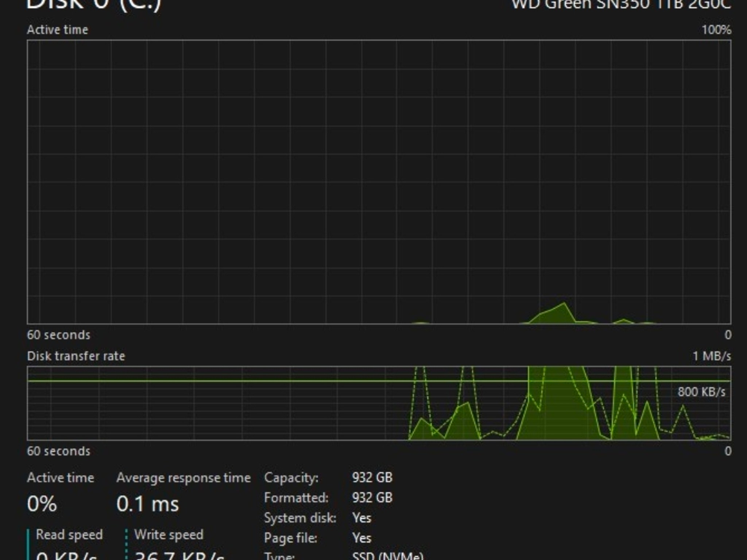Click the '0.1 ms' response time value
747x560 pixels.
148,504
